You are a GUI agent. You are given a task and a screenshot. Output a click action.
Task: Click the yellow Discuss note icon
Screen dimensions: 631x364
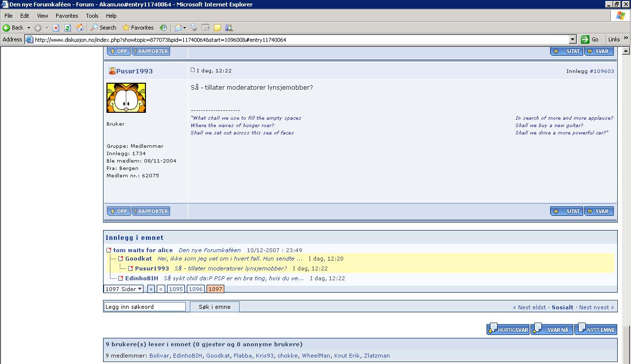(217, 28)
